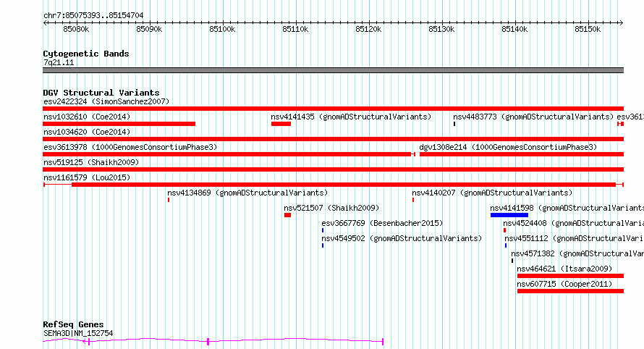Click the red bar under esv3613978
The width and height of the screenshot is (644, 349).
pyautogui.click(x=229, y=154)
